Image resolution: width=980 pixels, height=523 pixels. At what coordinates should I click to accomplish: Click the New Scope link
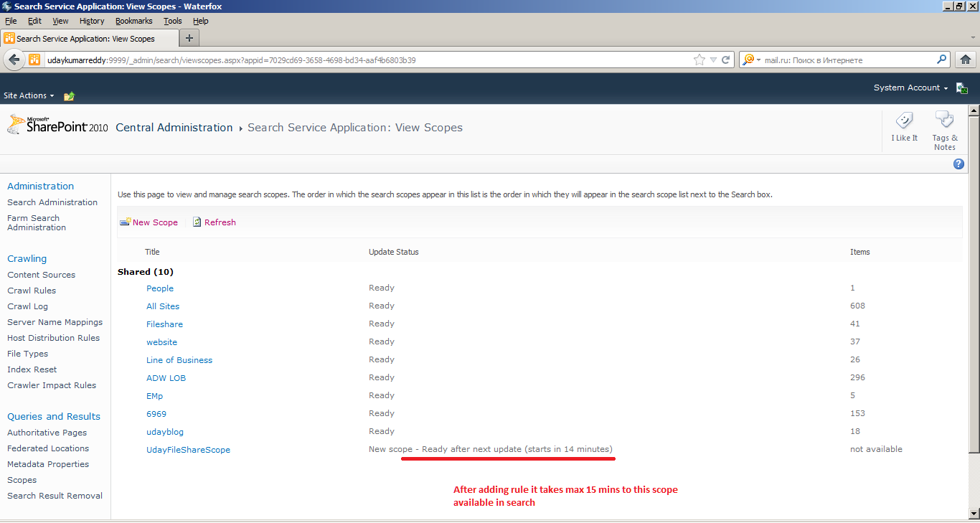coord(155,222)
